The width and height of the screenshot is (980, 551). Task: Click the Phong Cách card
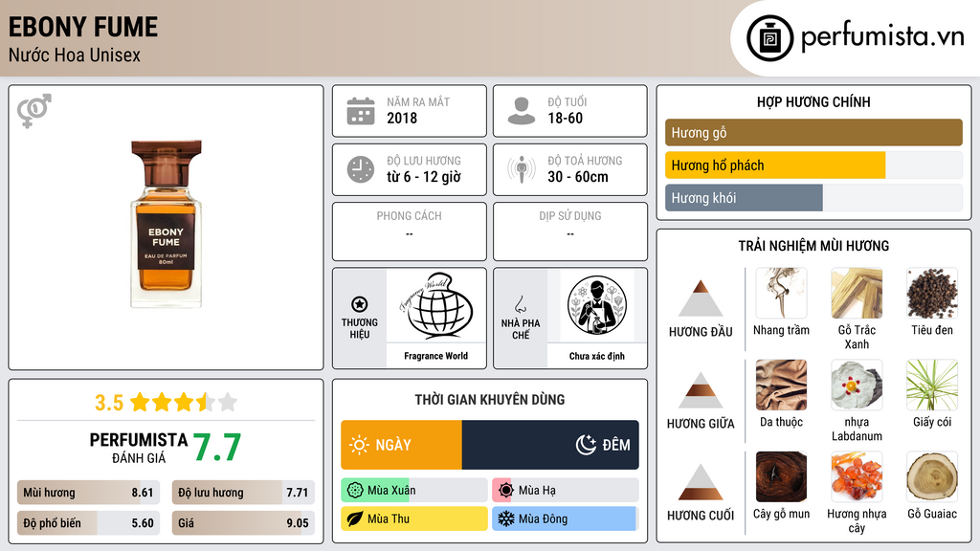410,231
